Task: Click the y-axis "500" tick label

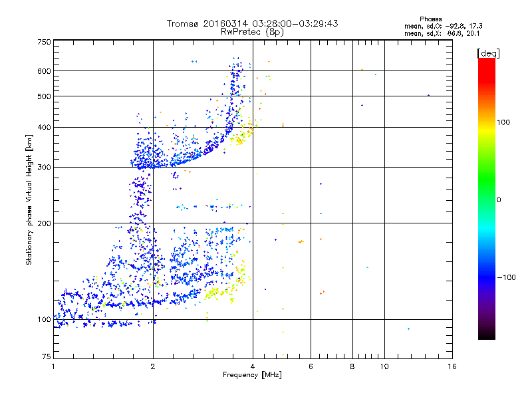Action: 44,96
